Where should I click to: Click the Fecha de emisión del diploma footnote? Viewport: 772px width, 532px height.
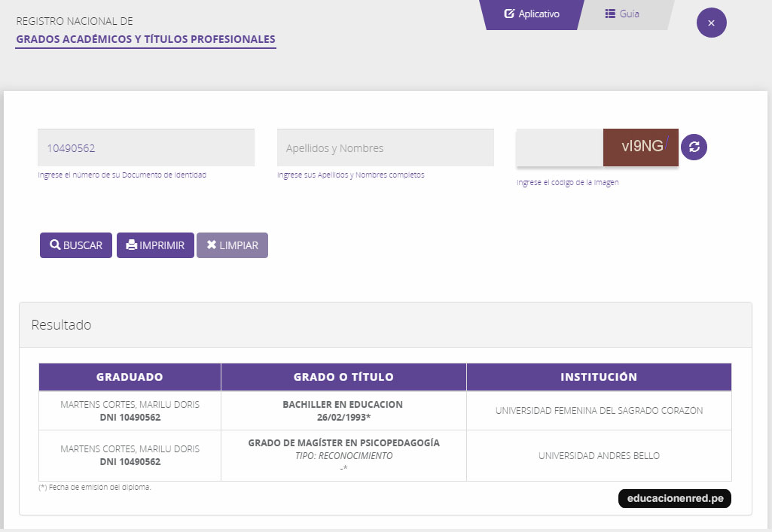tap(95, 488)
